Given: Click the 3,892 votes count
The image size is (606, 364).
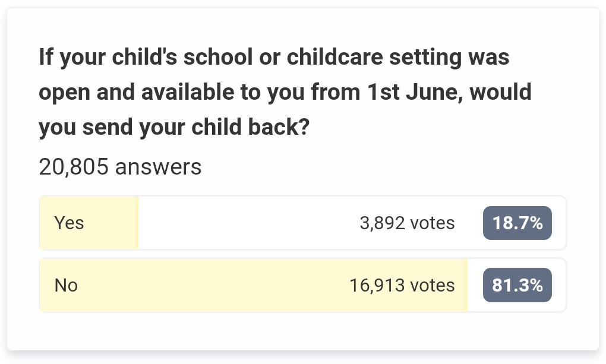Looking at the screenshot, I should coord(407,223).
